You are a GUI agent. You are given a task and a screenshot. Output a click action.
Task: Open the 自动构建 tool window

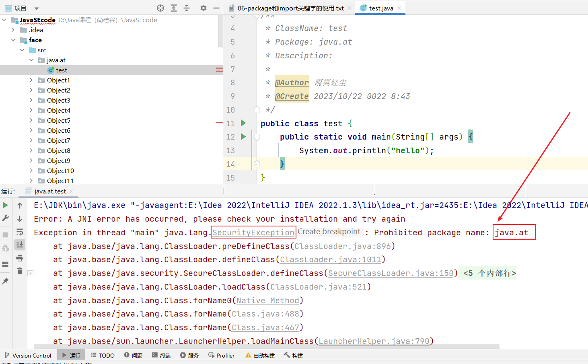[260, 356]
